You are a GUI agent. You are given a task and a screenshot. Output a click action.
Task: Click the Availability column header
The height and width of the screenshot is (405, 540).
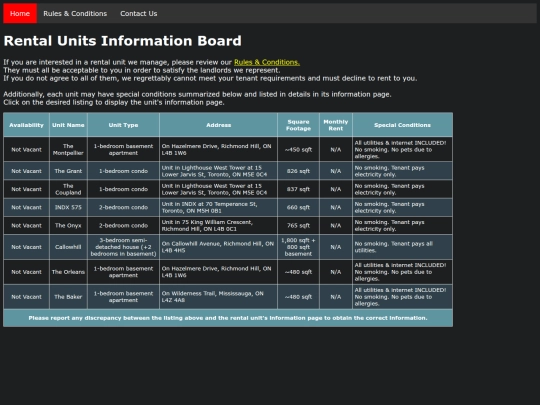pos(27,125)
